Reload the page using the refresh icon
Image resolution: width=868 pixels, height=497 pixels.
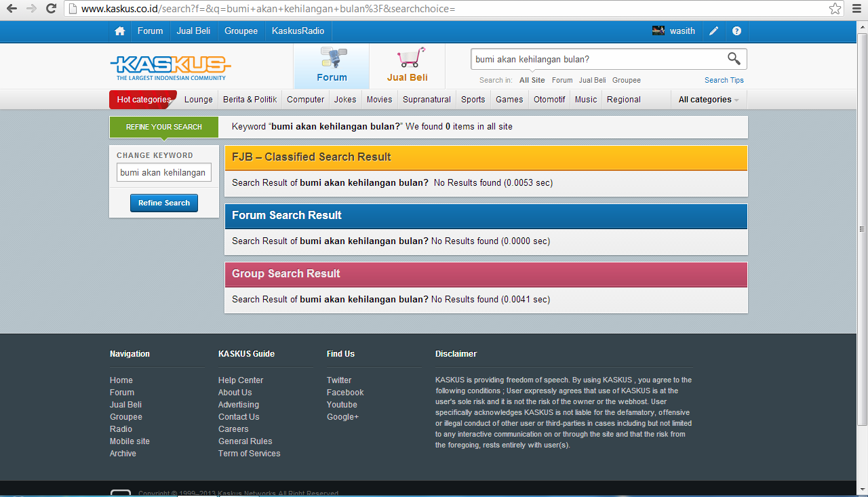[51, 9]
